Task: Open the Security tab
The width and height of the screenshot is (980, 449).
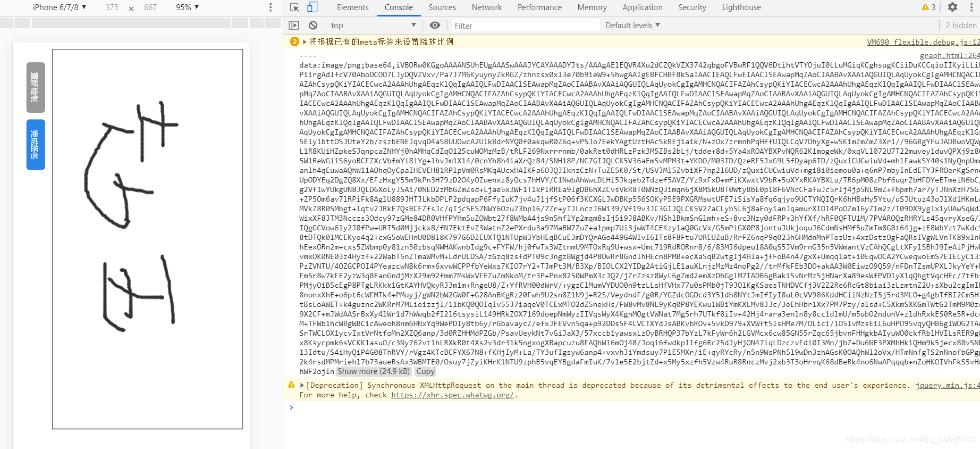Action: pos(692,7)
